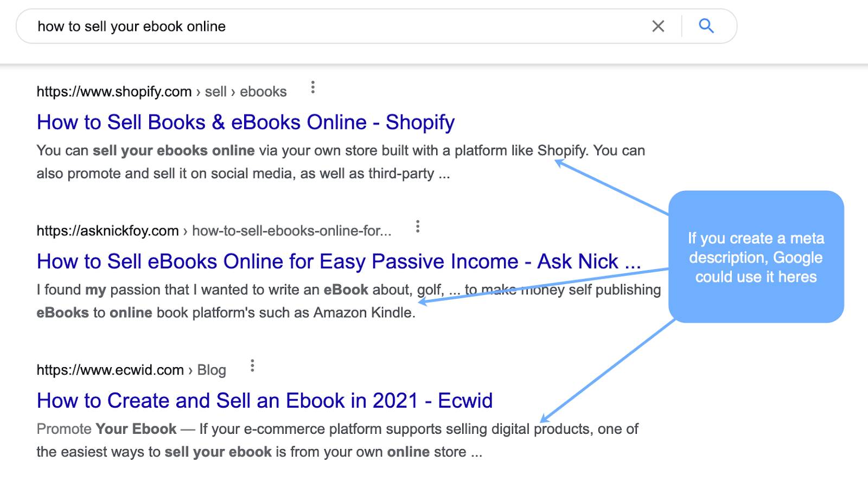Open "How to Create and Sell an Ebook in 2021"
The width and height of the screenshot is (868, 488).
coord(264,401)
